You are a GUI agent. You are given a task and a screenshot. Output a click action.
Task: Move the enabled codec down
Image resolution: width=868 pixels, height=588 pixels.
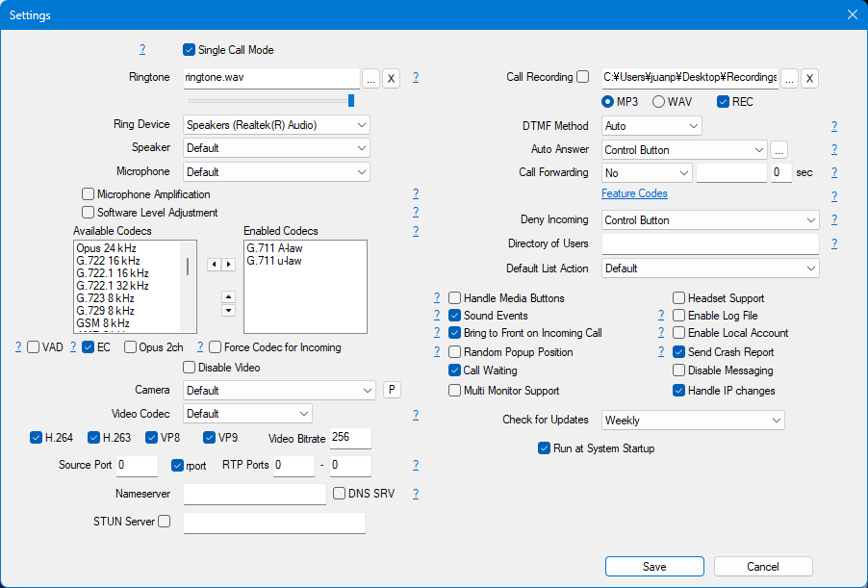click(229, 310)
